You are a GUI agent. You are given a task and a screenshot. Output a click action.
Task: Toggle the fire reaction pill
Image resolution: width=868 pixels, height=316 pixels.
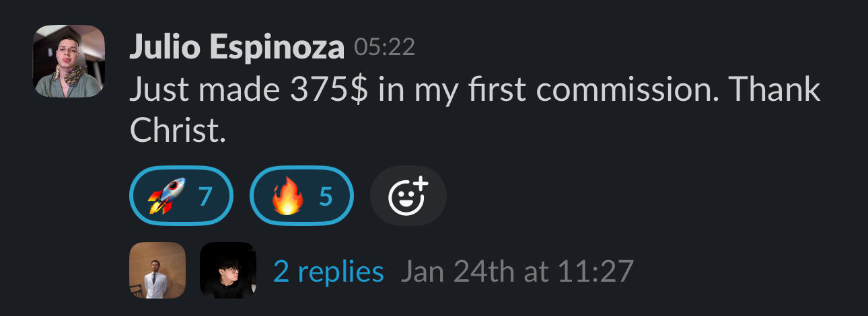tap(301, 196)
